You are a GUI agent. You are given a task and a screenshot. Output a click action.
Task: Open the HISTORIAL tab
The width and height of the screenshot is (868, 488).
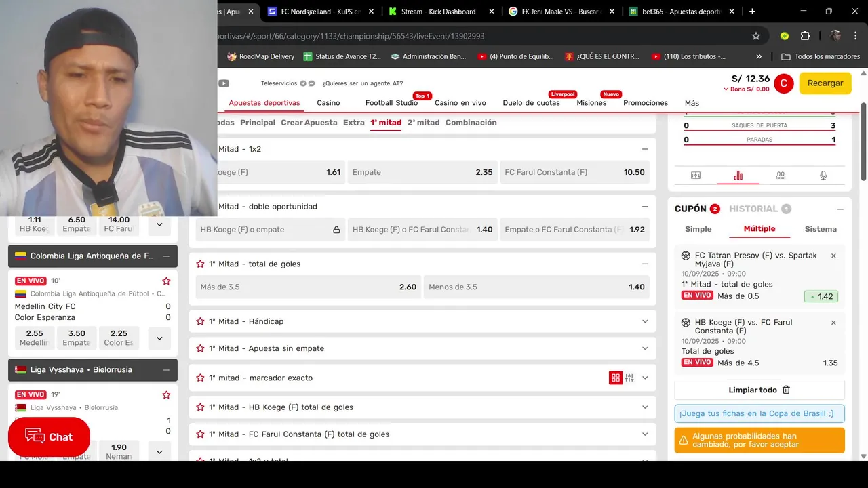759,209
